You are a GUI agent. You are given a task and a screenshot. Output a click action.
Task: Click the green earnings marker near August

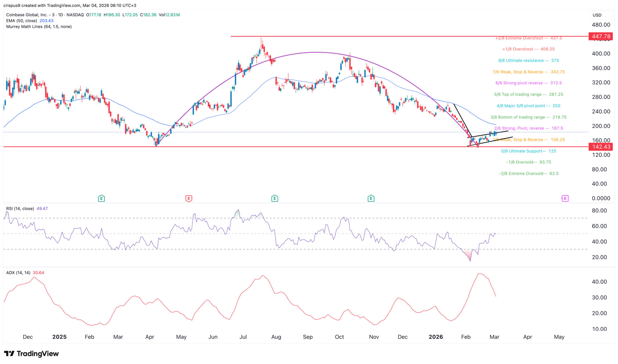275,198
